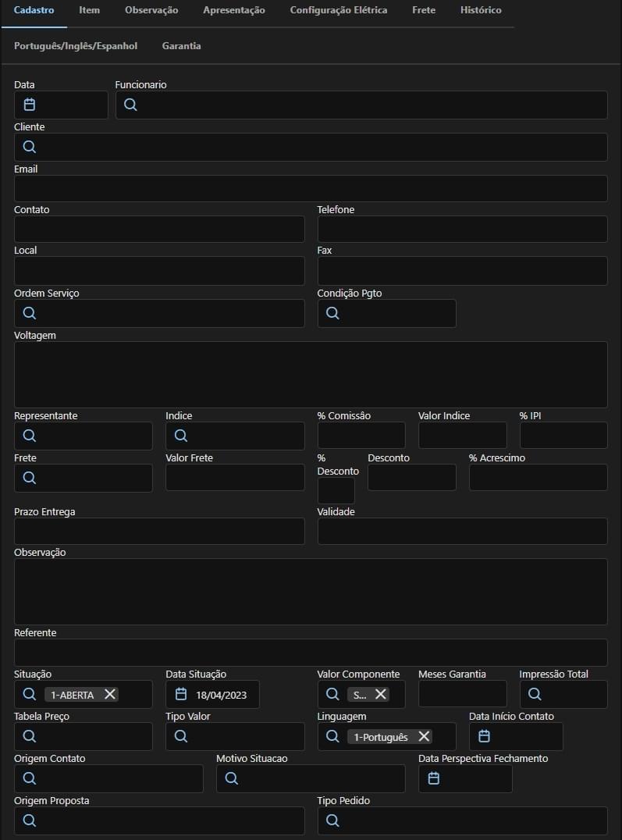Focus the Voltagem text area
Screen dimensions: 622x840
311,374
